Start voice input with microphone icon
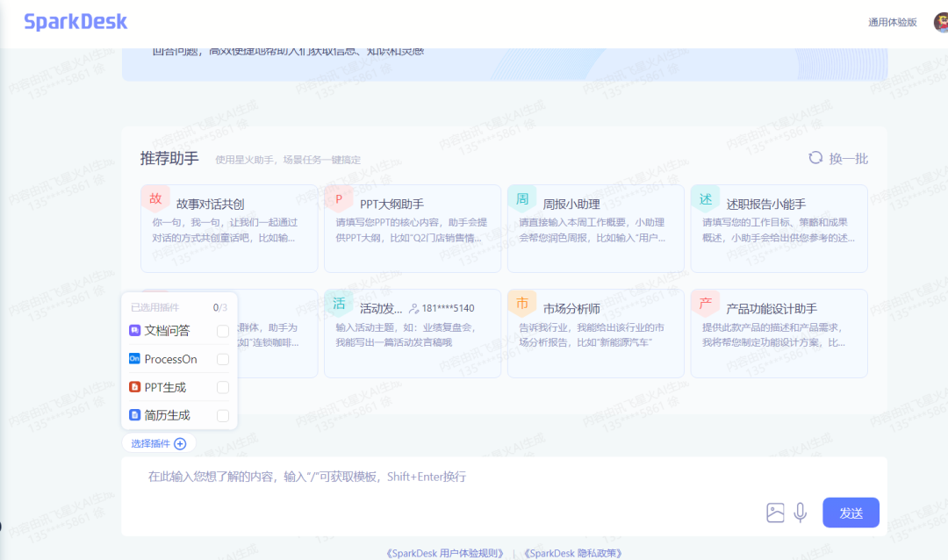 tap(800, 513)
